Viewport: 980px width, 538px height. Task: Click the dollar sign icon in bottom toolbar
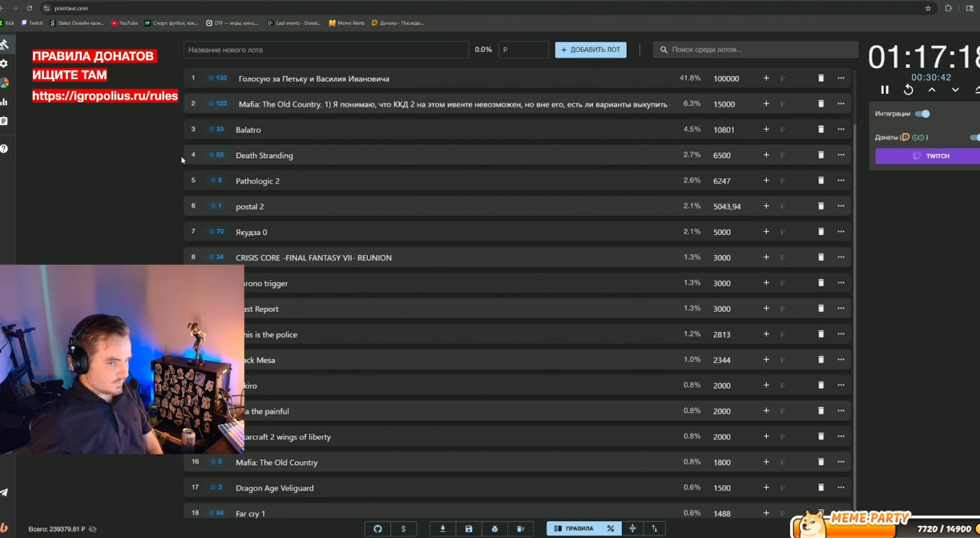pyautogui.click(x=403, y=529)
